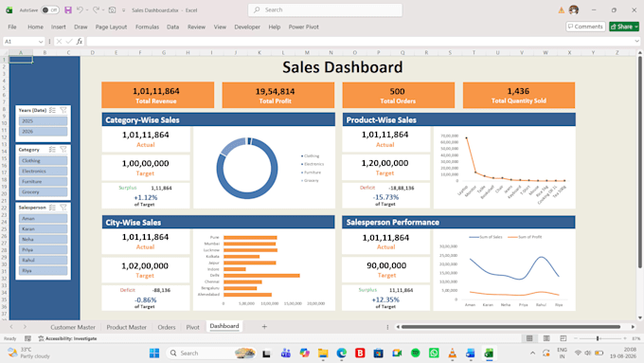Open Microsoft Edge from the taskbar
This screenshot has height=363, width=644.
pyautogui.click(x=342, y=354)
